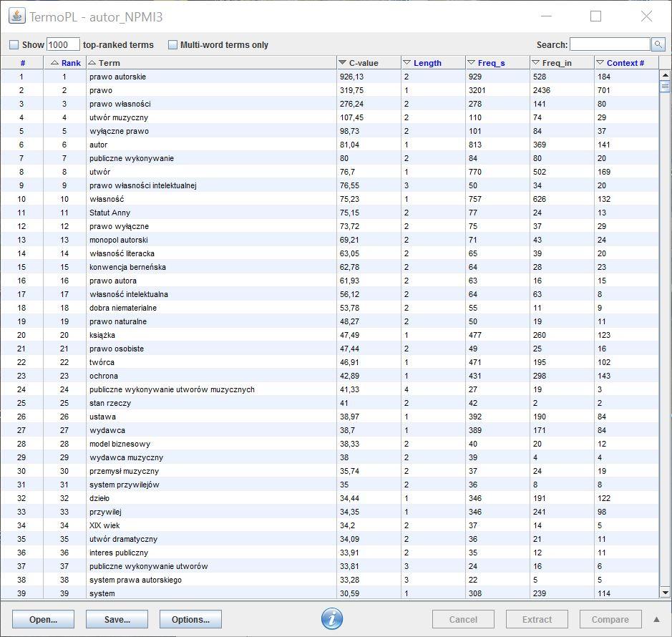Select the term "konwencja berneńska"
This screenshot has width=672, height=637.
(127, 267)
